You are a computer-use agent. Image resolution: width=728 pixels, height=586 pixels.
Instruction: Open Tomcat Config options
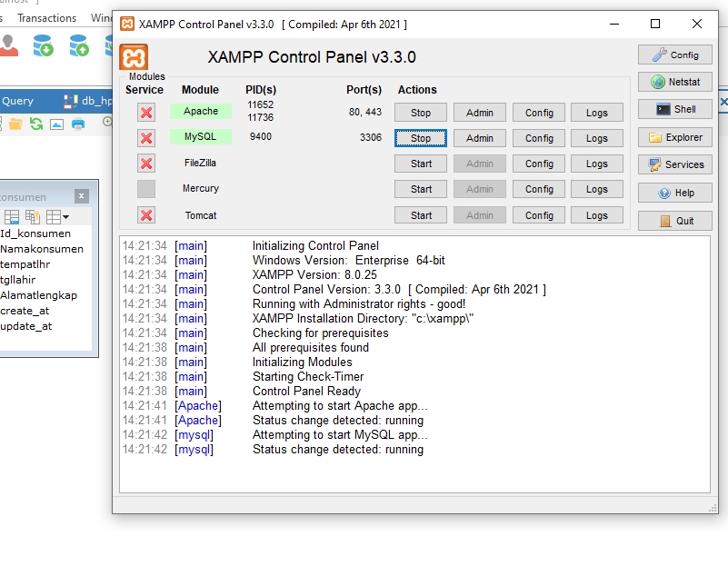[539, 215]
